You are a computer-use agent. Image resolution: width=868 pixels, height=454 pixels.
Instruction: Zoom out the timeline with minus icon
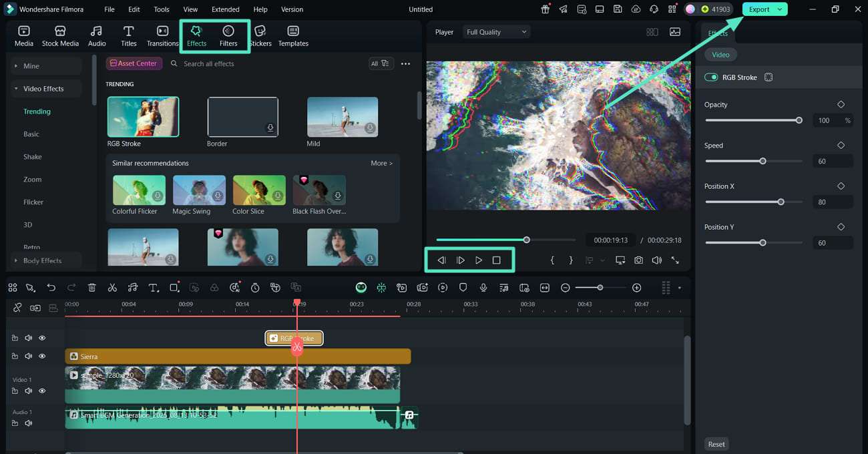click(566, 288)
